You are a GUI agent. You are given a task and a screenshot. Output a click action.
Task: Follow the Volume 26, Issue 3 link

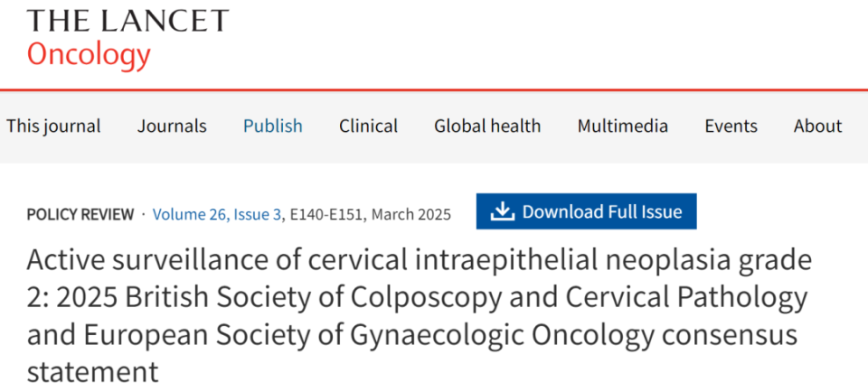pyautogui.click(x=217, y=215)
